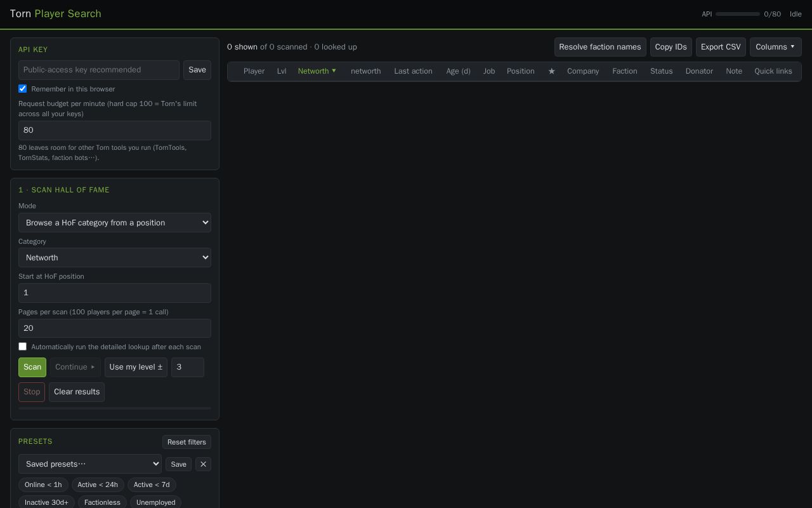Click the Company column header
Viewport: 812px width, 508px height.
[583, 71]
